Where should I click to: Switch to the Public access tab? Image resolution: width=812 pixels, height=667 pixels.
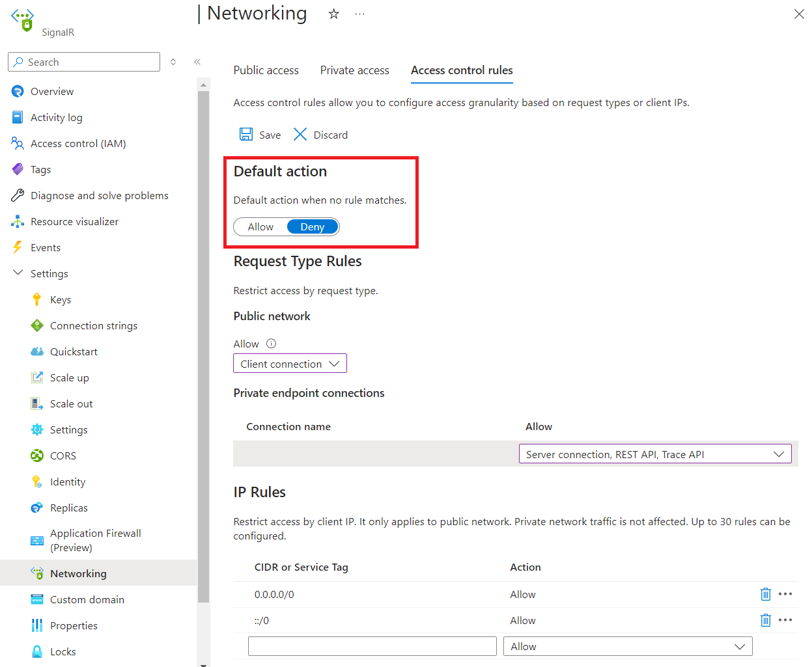click(266, 70)
